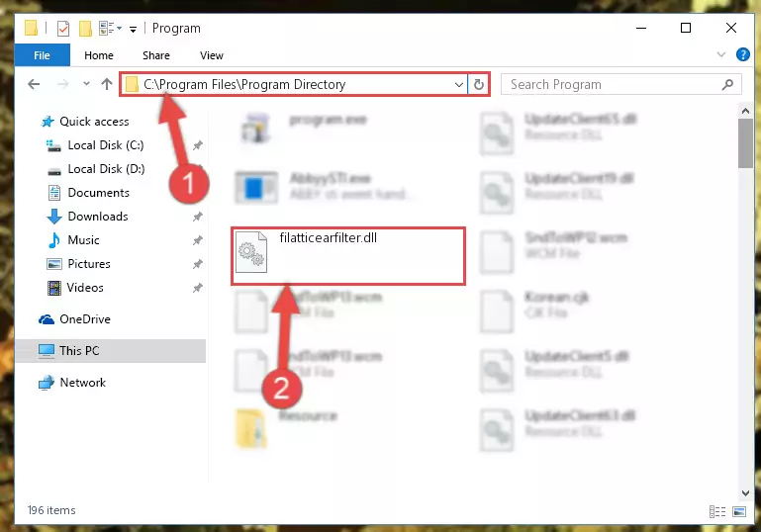Click the Quick access star icon

coord(48,122)
